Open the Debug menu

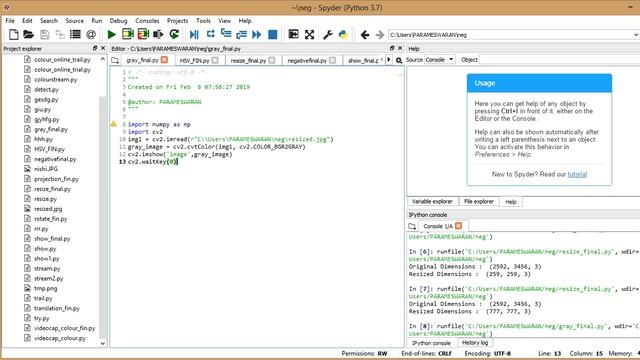click(x=118, y=20)
